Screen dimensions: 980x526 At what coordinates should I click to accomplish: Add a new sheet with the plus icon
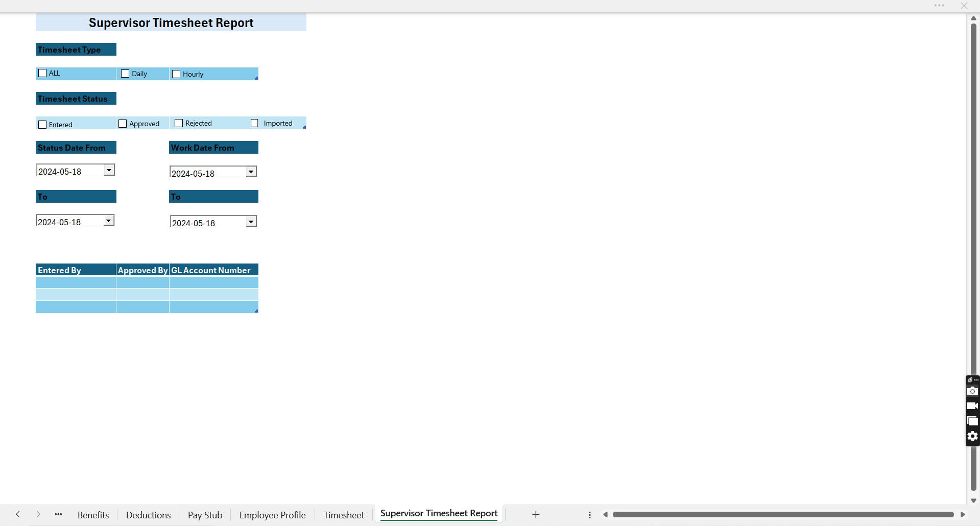(535, 514)
